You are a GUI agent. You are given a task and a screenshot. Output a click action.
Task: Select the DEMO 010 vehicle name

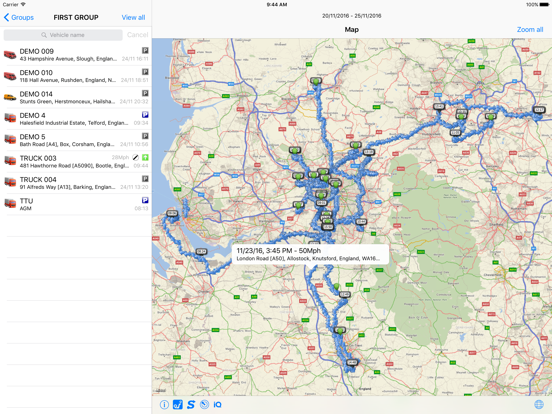(36, 73)
